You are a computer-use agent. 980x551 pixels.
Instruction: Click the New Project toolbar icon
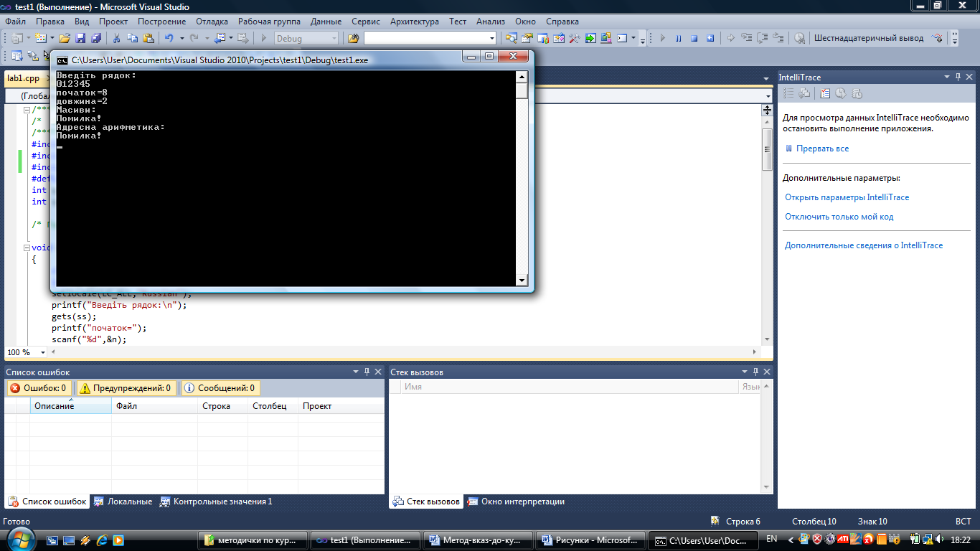click(18, 38)
